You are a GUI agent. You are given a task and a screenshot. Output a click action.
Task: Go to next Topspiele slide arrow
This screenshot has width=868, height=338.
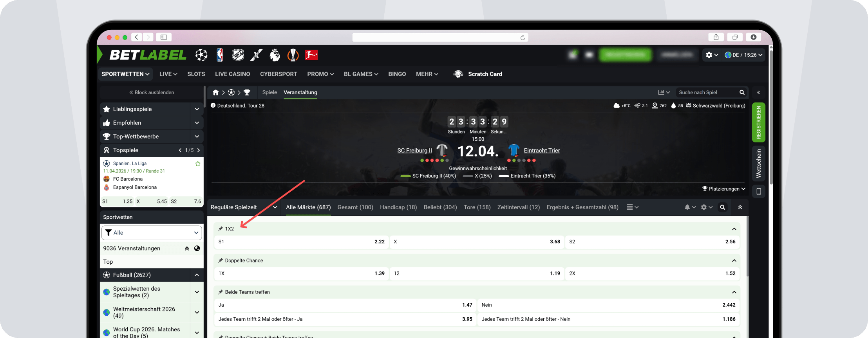pyautogui.click(x=199, y=150)
